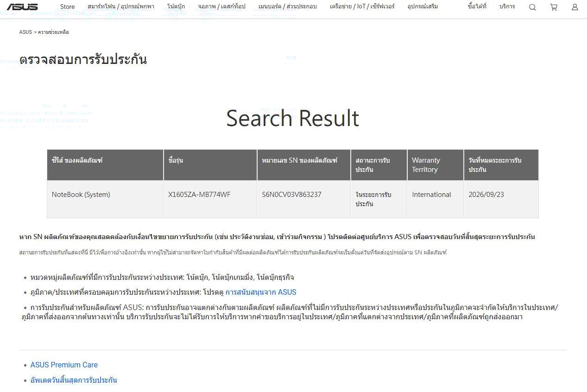Click the ASUS logo
The image size is (587, 392).
[22, 6]
